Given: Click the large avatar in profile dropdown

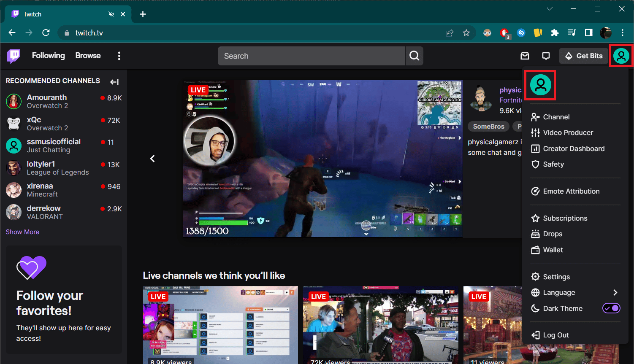Looking at the screenshot, I should 540,85.
